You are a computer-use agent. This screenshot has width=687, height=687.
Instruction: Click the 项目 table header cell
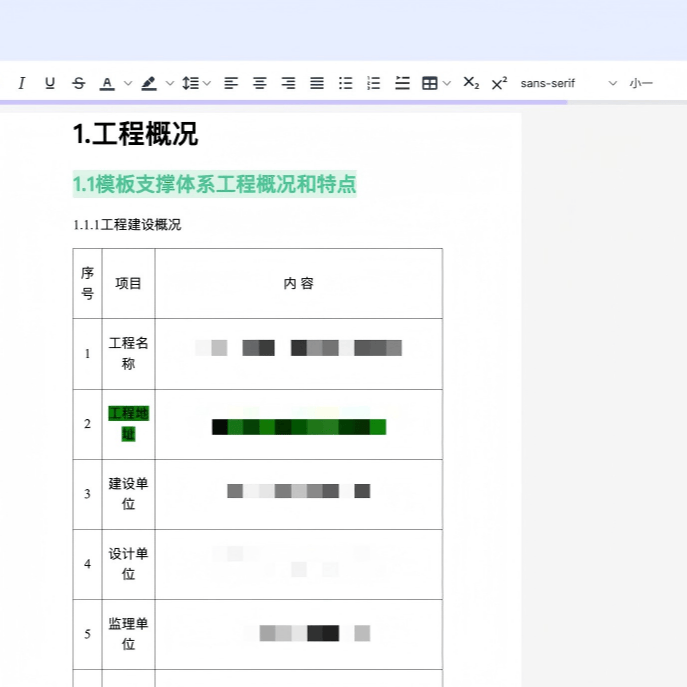click(x=128, y=283)
